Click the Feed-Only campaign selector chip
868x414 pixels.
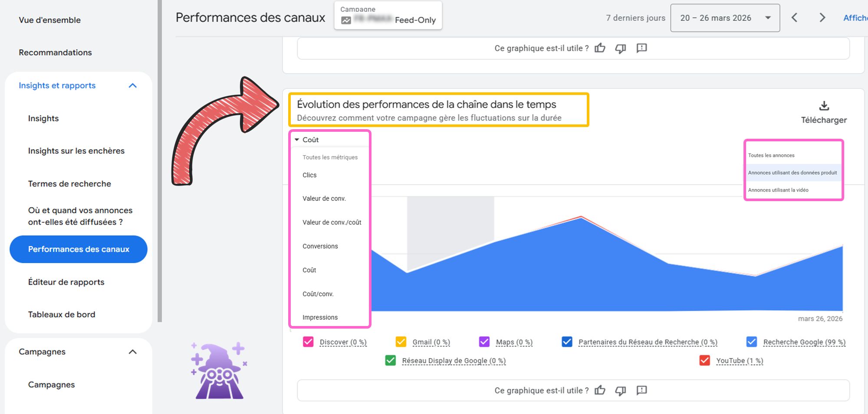388,16
